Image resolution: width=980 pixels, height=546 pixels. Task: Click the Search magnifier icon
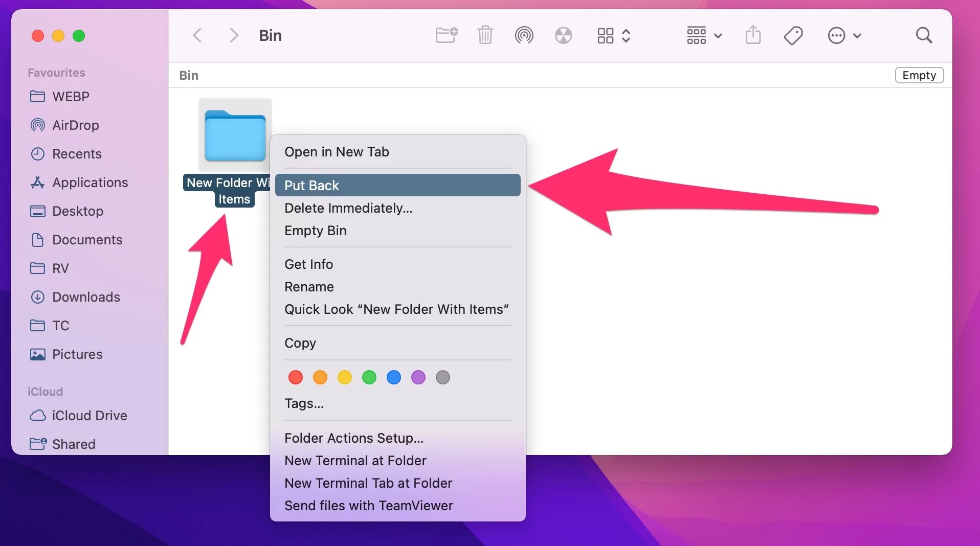923,35
